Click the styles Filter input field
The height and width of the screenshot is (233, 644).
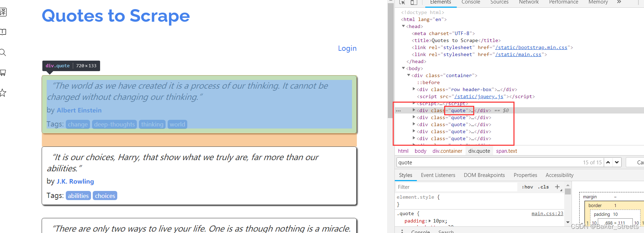[457, 187]
